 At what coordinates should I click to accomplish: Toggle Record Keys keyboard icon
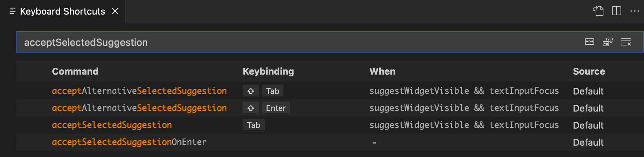click(x=590, y=42)
